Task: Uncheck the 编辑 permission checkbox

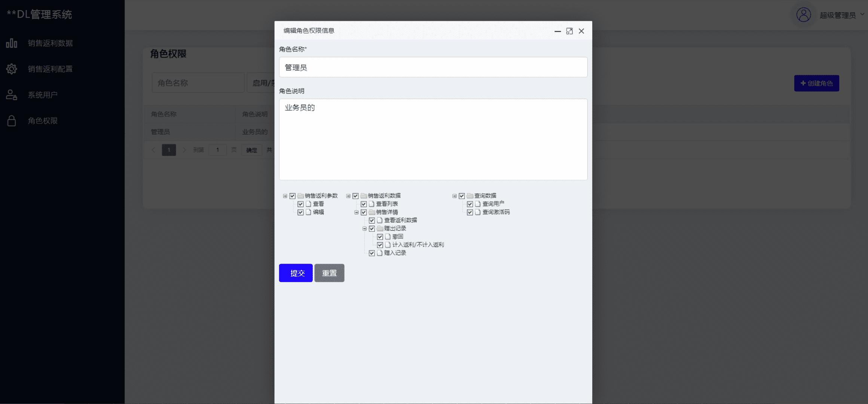Action: tap(300, 212)
